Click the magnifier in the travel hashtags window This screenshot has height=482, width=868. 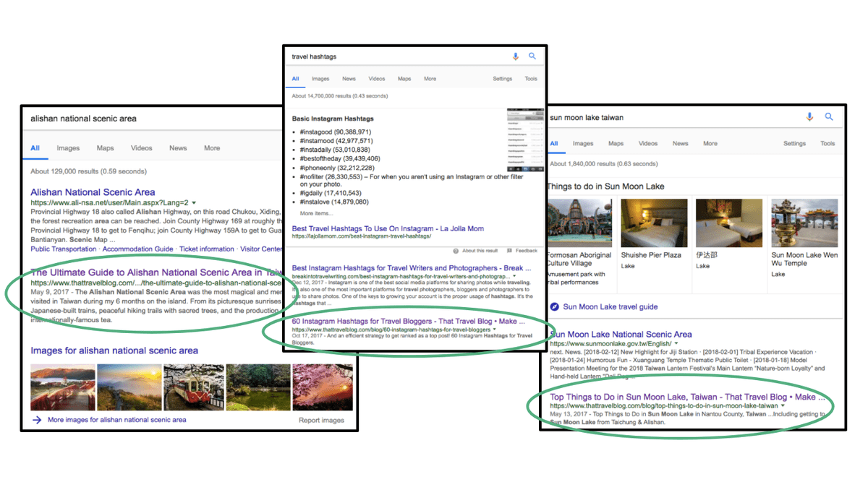pos(532,56)
